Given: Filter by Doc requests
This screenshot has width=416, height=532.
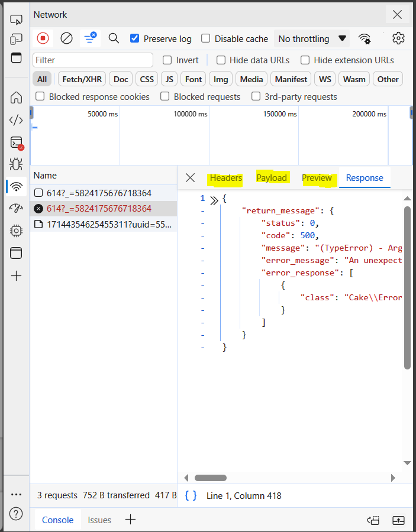Looking at the screenshot, I should [121, 79].
